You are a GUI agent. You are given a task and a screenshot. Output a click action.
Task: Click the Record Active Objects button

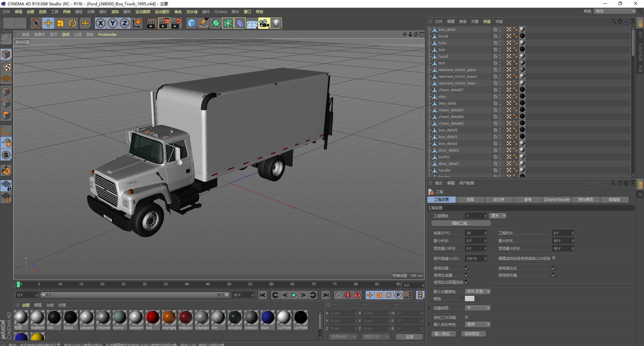[338, 295]
